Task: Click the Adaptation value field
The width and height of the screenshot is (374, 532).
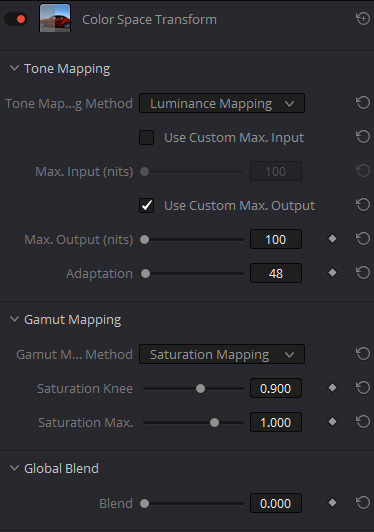Action: tap(276, 273)
